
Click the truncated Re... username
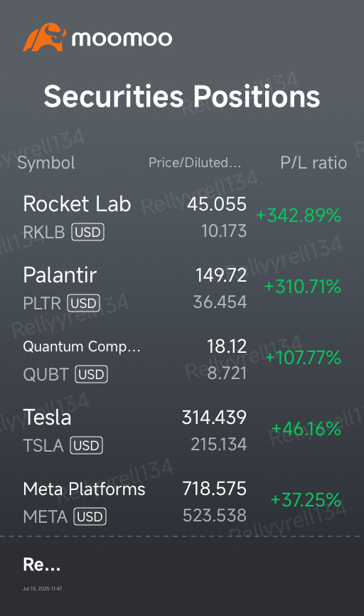tap(42, 565)
